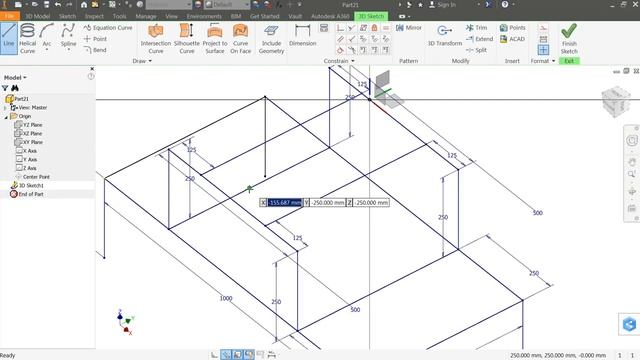The height and width of the screenshot is (360, 640).
Task: Select 3D Sketch1 in browser
Action: (27, 185)
